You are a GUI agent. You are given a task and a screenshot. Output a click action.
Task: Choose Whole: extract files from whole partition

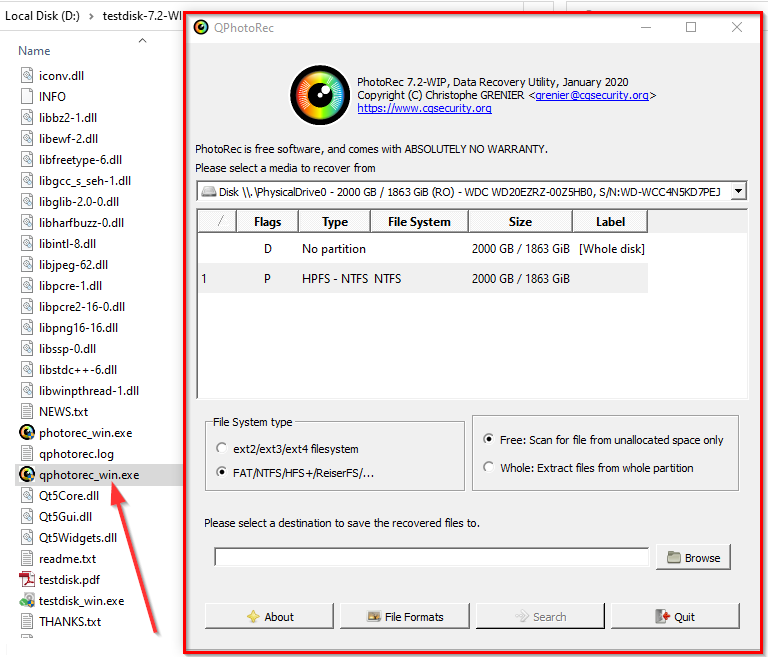tap(488, 467)
